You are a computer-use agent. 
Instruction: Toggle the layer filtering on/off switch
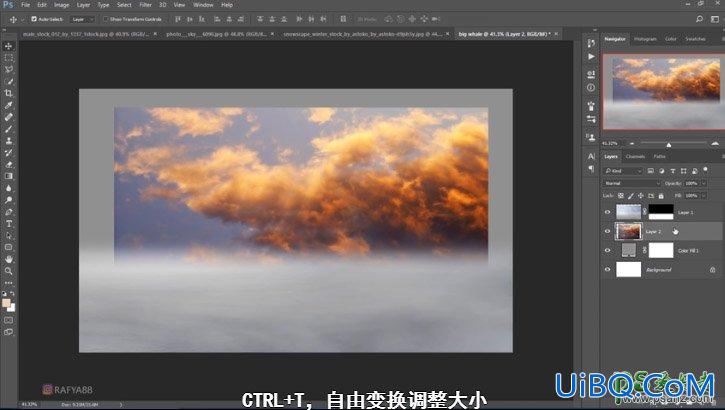click(705, 170)
